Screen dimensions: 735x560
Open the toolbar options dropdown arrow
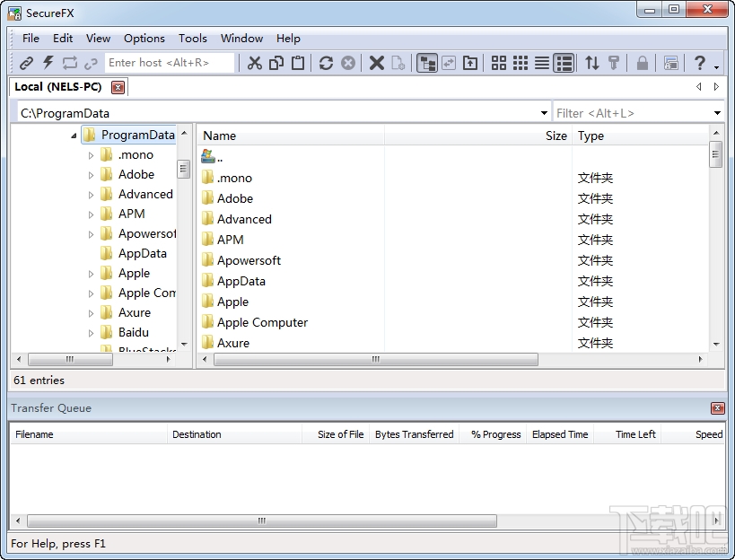tap(717, 68)
